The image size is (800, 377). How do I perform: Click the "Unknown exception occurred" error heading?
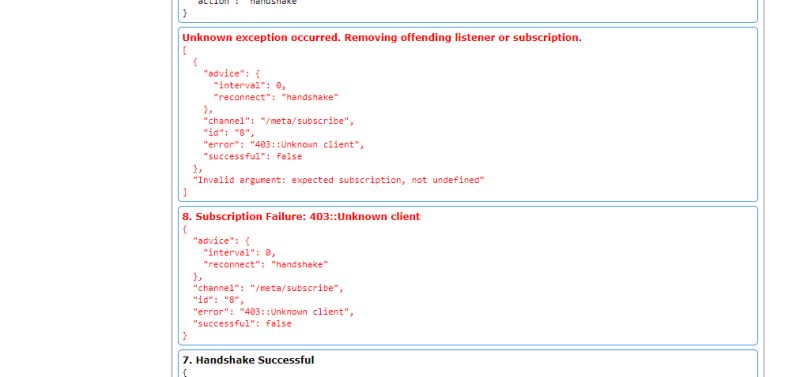382,37
